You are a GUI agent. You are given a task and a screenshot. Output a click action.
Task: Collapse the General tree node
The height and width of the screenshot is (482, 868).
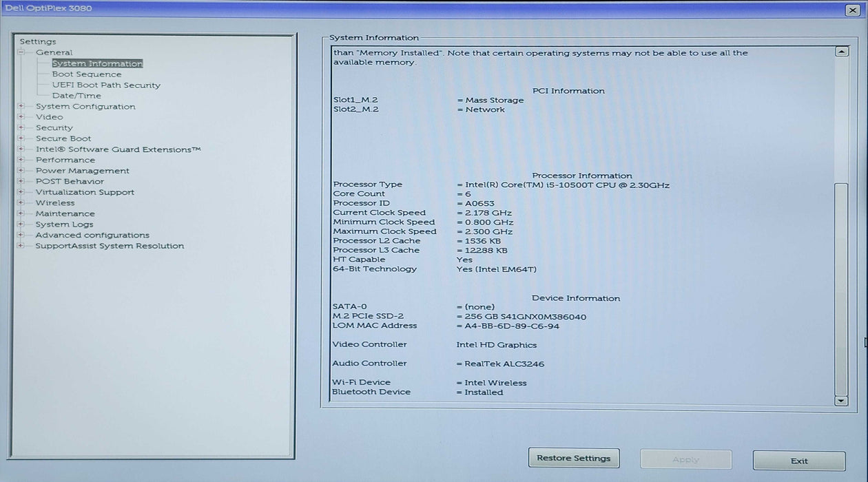pyautogui.click(x=21, y=52)
